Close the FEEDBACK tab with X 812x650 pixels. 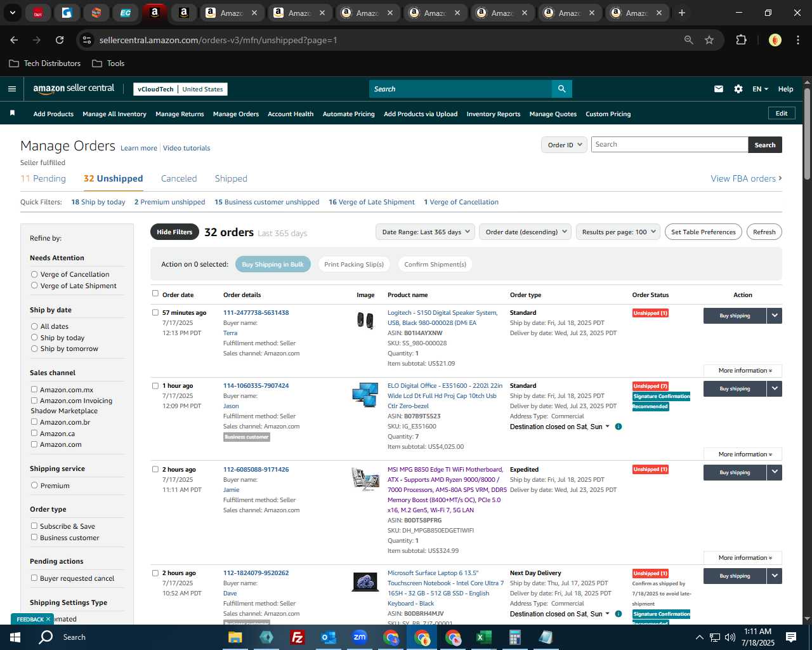click(48, 619)
